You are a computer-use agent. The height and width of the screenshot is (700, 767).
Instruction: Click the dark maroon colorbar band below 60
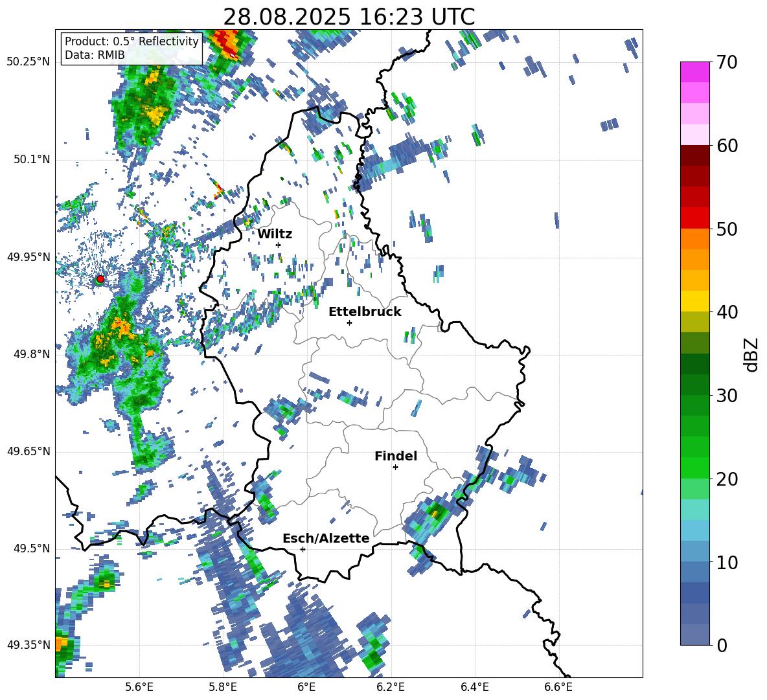(x=694, y=155)
